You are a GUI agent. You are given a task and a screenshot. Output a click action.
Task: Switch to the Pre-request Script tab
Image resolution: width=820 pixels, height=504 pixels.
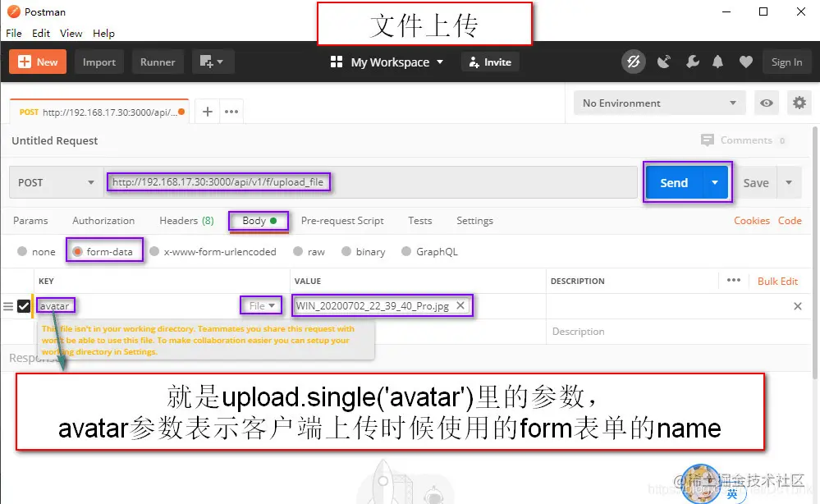(342, 220)
